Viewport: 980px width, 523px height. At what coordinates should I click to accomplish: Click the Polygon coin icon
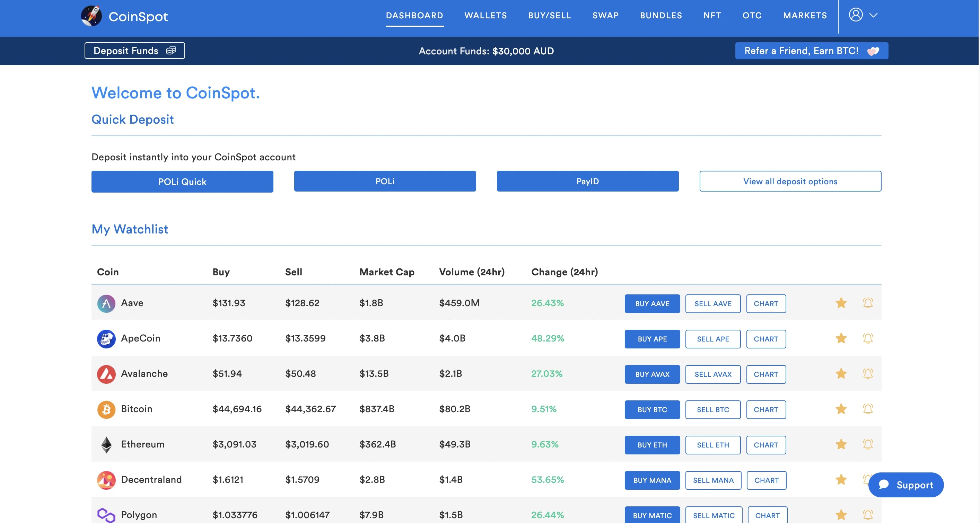pyautogui.click(x=106, y=515)
